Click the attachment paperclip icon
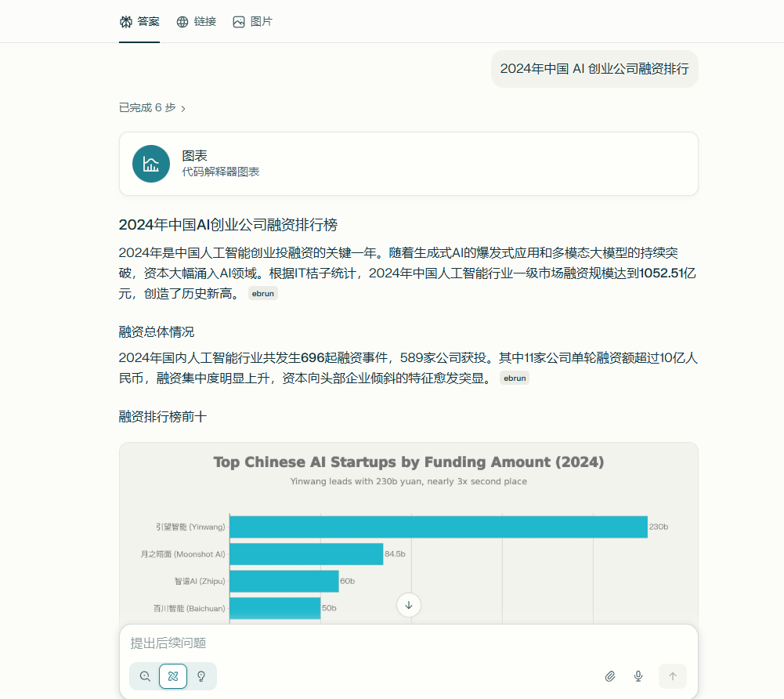Image resolution: width=784 pixels, height=699 pixels. [x=610, y=675]
